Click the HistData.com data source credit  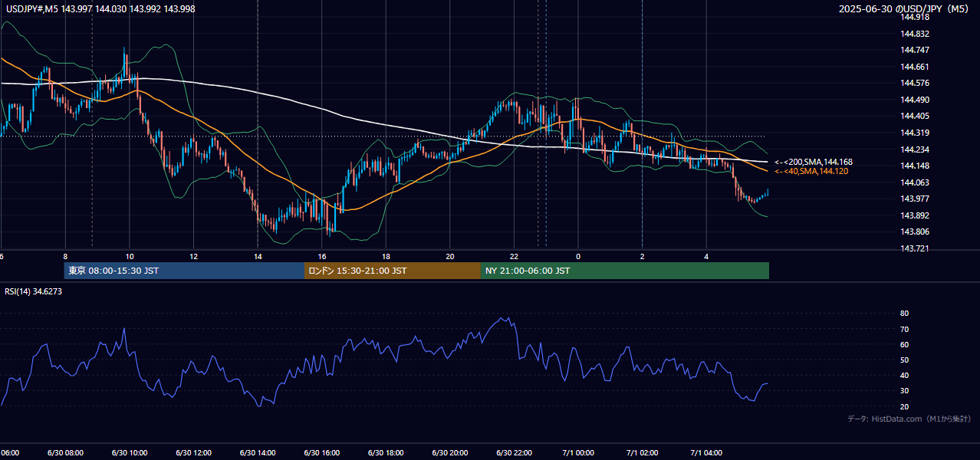click(x=909, y=419)
